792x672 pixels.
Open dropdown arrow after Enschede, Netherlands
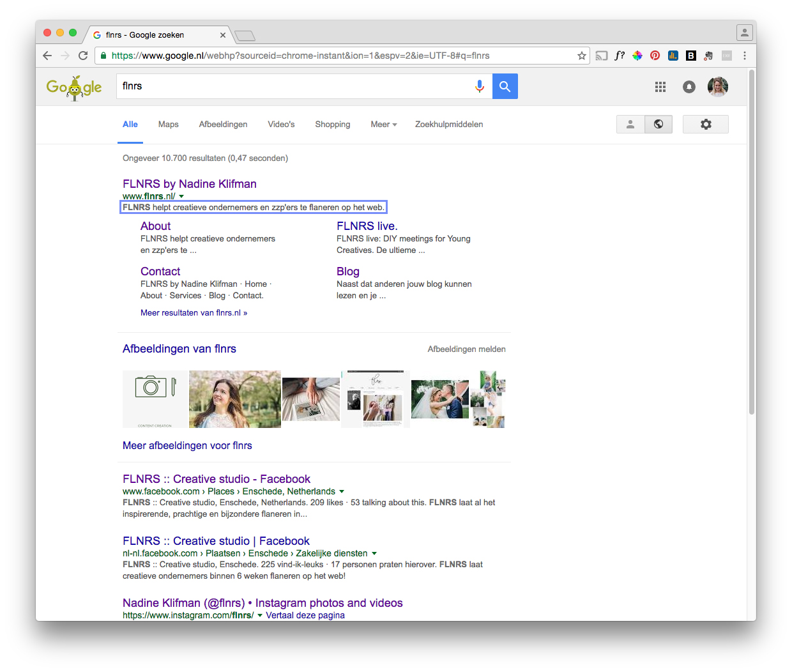point(342,491)
